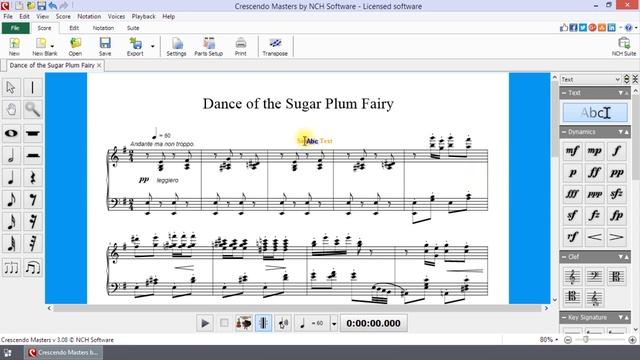Click the Abc text tool
Image resolution: width=640 pixels, height=360 pixels.
point(595,113)
